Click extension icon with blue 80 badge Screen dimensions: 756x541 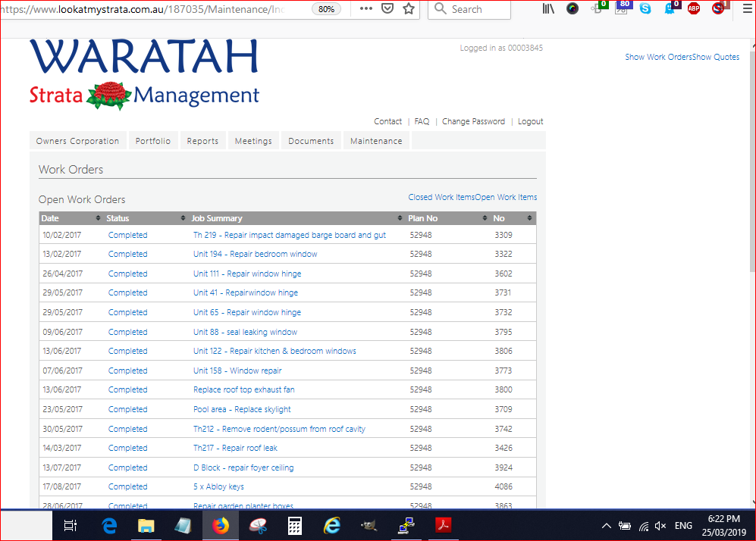623,8
